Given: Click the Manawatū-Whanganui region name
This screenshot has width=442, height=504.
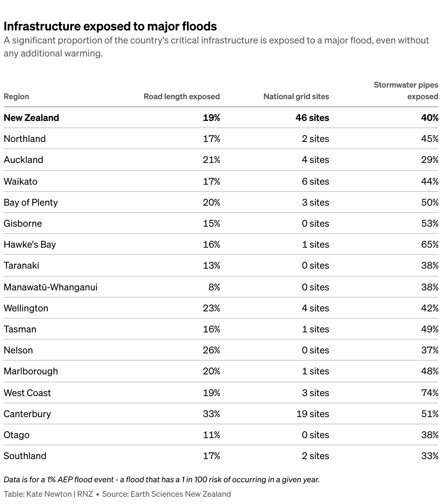Looking at the screenshot, I should pyautogui.click(x=51, y=287).
